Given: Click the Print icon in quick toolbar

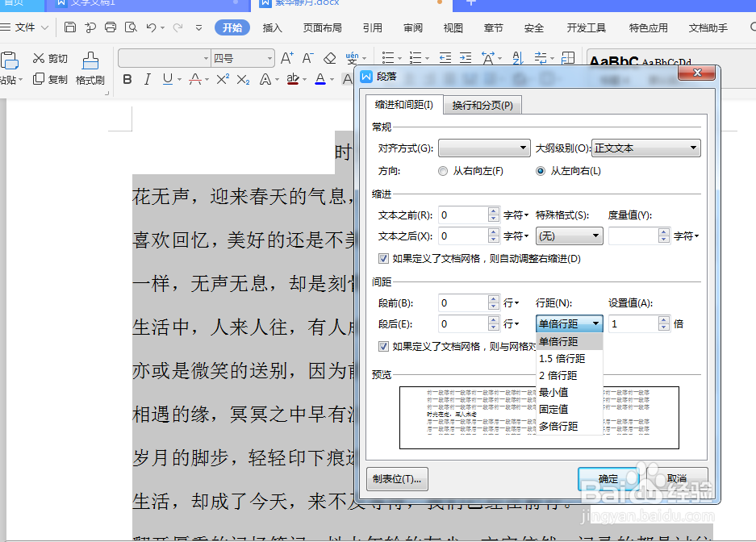Looking at the screenshot, I should click(x=111, y=27).
